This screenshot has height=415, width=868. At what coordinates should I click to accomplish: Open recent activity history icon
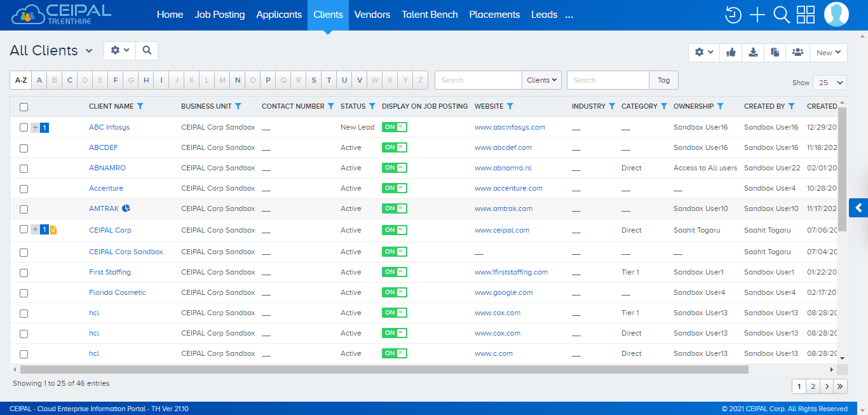tap(733, 14)
